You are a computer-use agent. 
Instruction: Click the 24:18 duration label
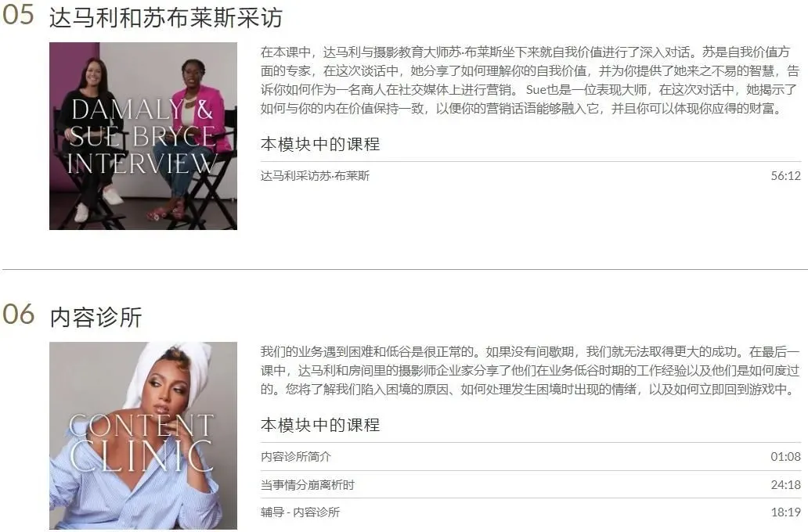point(785,484)
